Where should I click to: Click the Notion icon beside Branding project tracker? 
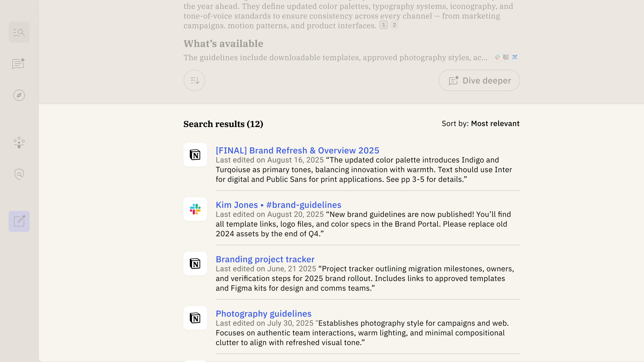(x=195, y=264)
